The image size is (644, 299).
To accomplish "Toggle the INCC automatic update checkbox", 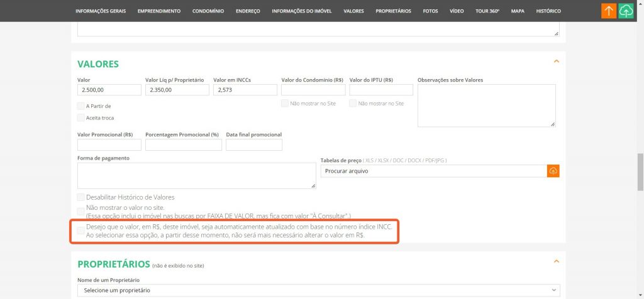I will tap(80, 231).
